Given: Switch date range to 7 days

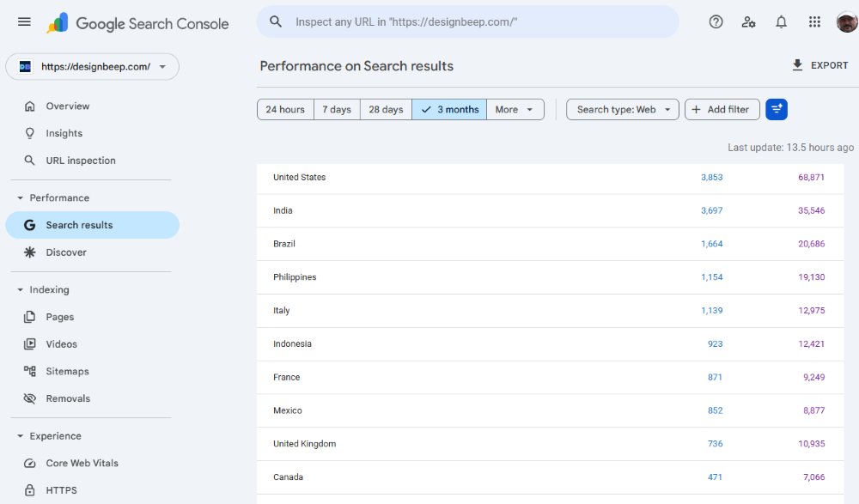Looking at the screenshot, I should coord(337,109).
